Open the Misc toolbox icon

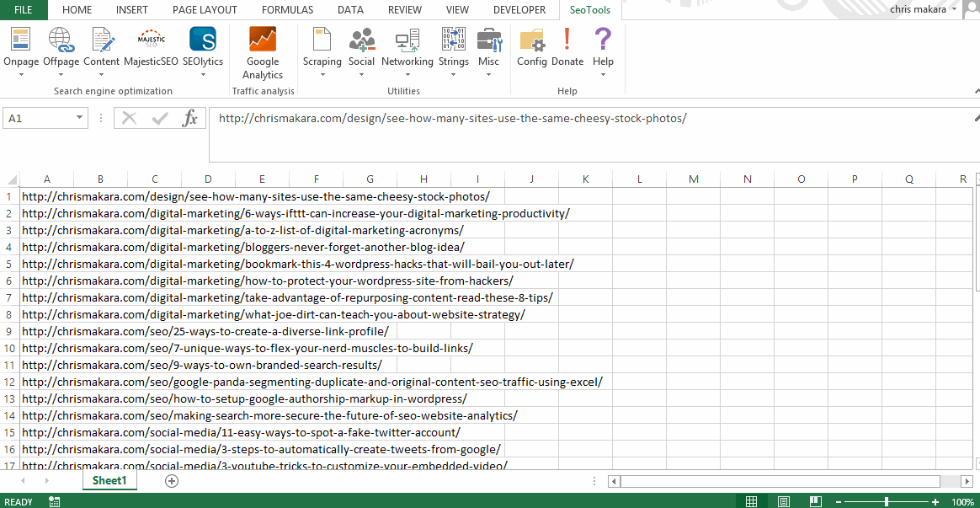pyautogui.click(x=489, y=39)
